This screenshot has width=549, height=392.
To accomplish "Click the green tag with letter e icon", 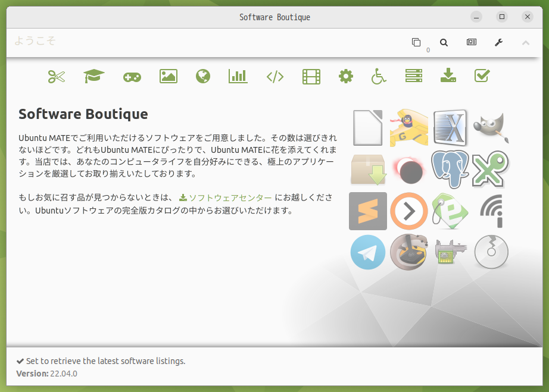I will tap(450, 211).
